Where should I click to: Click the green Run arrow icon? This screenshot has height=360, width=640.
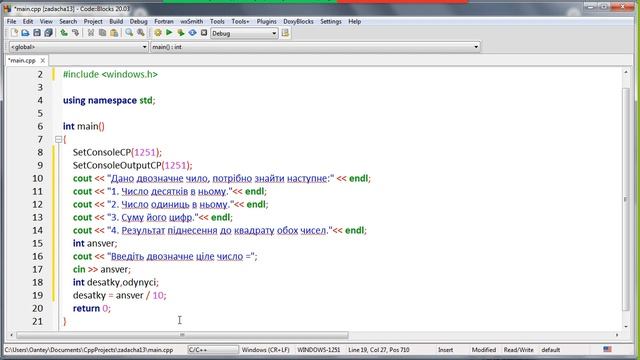coord(169,33)
